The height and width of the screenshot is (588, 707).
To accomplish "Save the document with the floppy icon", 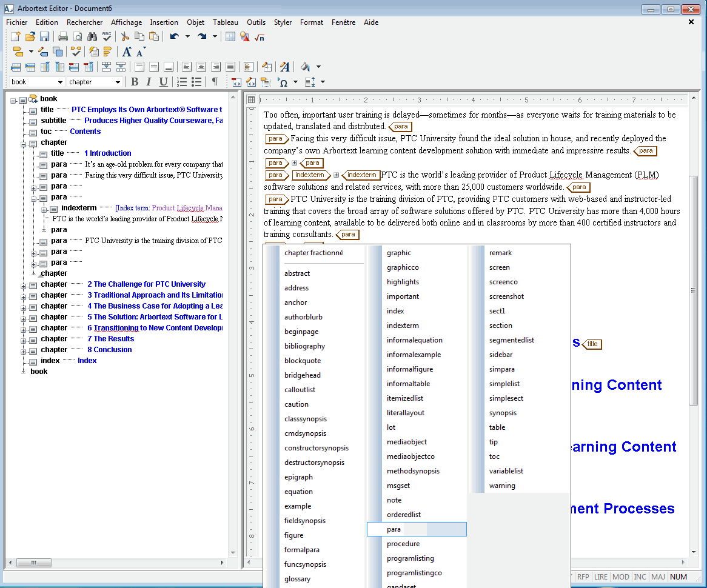I will point(44,37).
